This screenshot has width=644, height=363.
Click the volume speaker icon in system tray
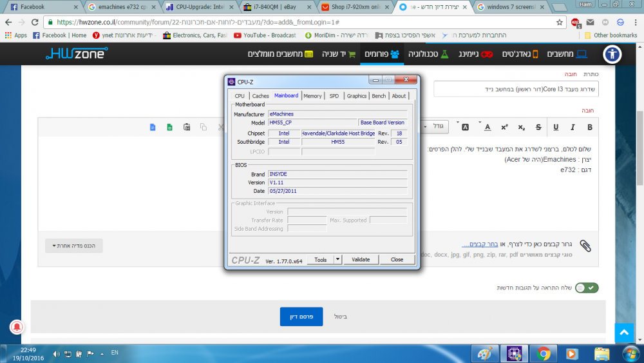56,353
